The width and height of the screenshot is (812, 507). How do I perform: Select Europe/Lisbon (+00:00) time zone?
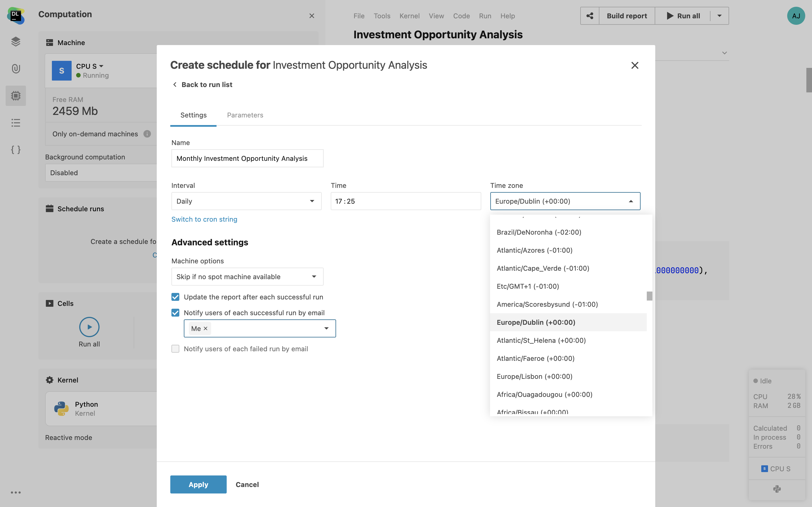pos(535,376)
